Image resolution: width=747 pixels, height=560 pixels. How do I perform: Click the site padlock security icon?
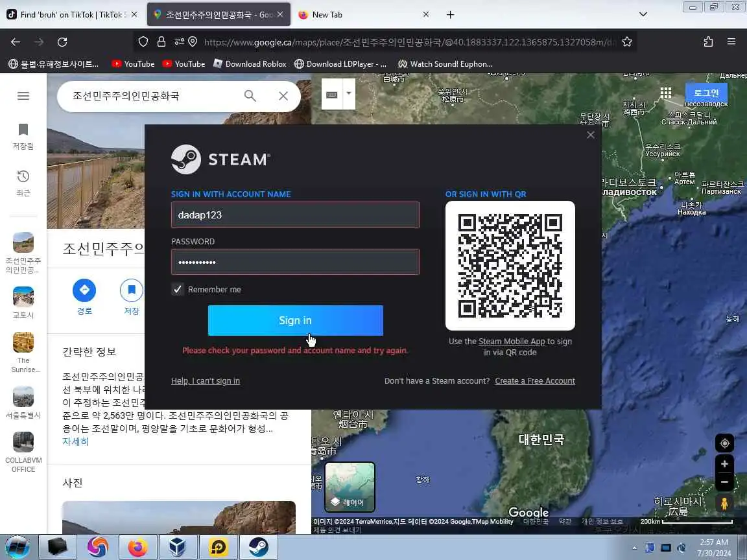pos(161,42)
